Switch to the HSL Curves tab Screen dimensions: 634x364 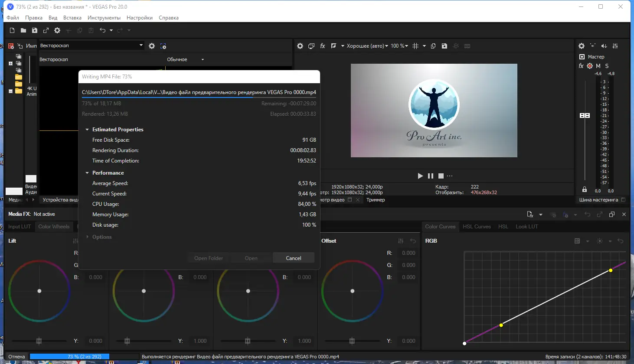click(x=477, y=226)
